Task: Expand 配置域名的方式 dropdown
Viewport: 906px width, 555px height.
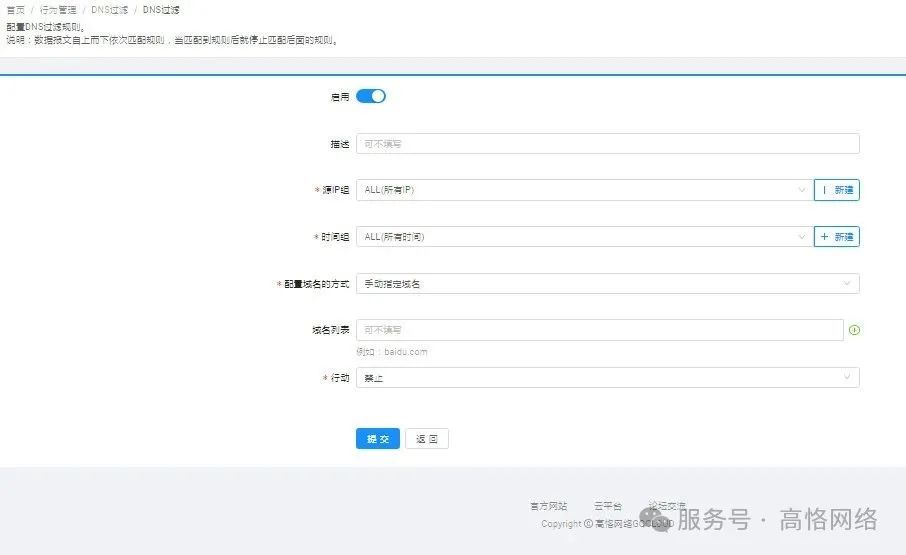Action: [608, 284]
